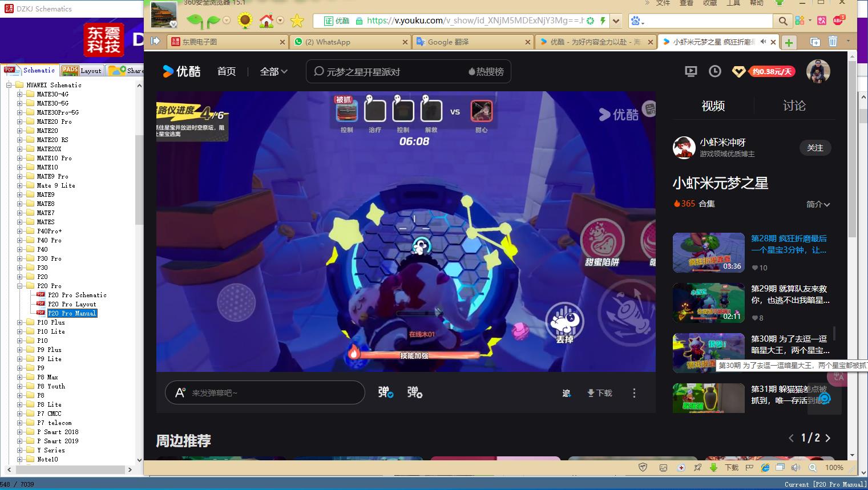The height and width of the screenshot is (490, 868).
Task: Switch to Schematic tab in DZKJ Schematics
Action: pyautogui.click(x=30, y=70)
